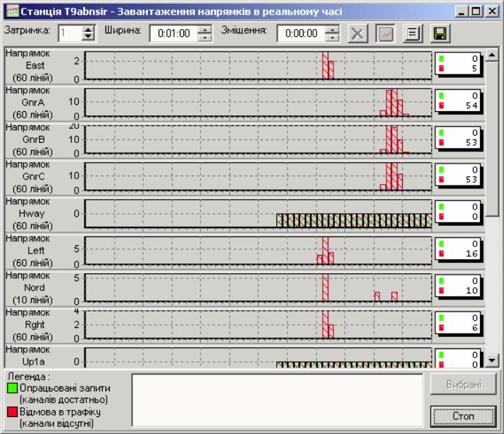Select the GnrC direction label
504x434 pixels.
pyautogui.click(x=33, y=176)
